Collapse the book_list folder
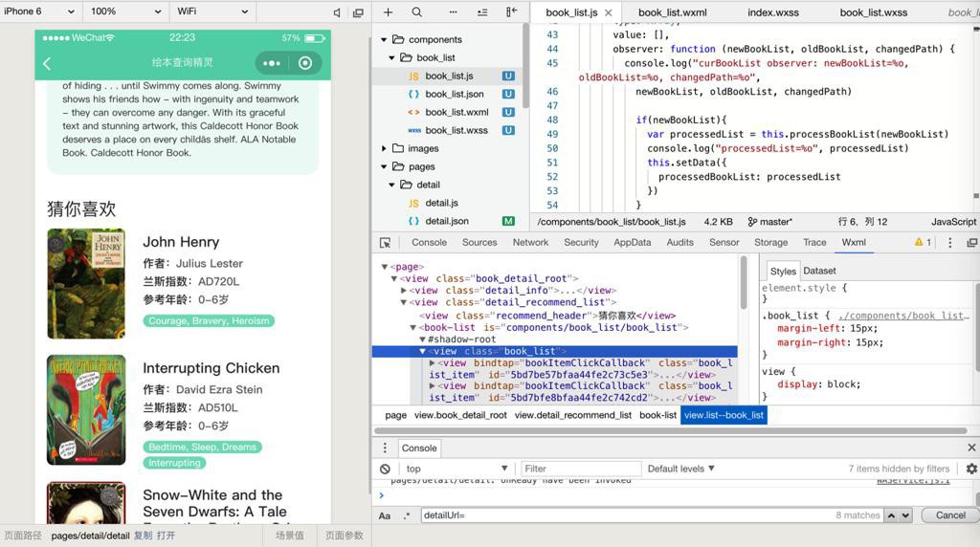Screen dimensions: 980x547 tap(391, 57)
